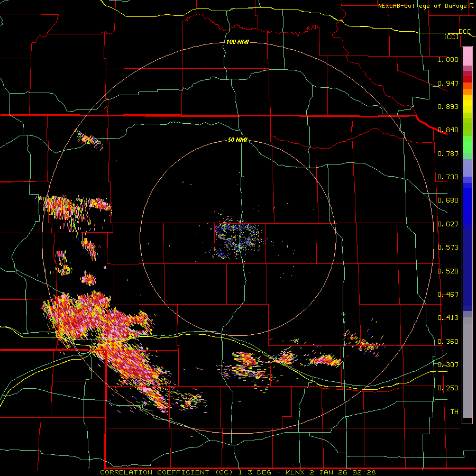Pick the gray color bar segment
Viewport: 476px width, 476px height.
pyautogui.click(x=467, y=368)
